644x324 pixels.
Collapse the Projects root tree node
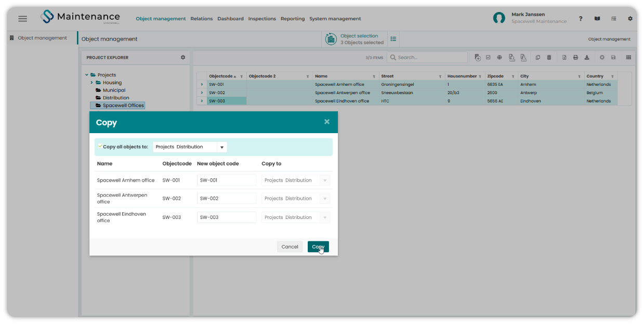point(87,75)
